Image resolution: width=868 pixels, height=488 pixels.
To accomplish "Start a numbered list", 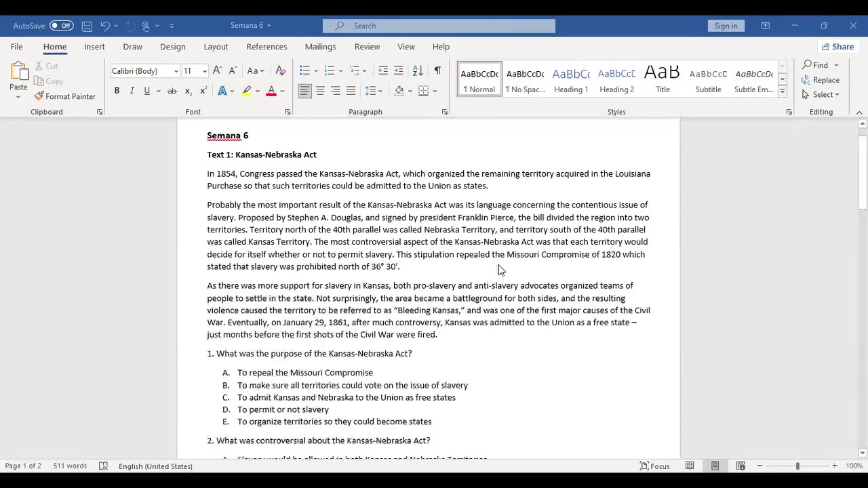I will click(330, 70).
